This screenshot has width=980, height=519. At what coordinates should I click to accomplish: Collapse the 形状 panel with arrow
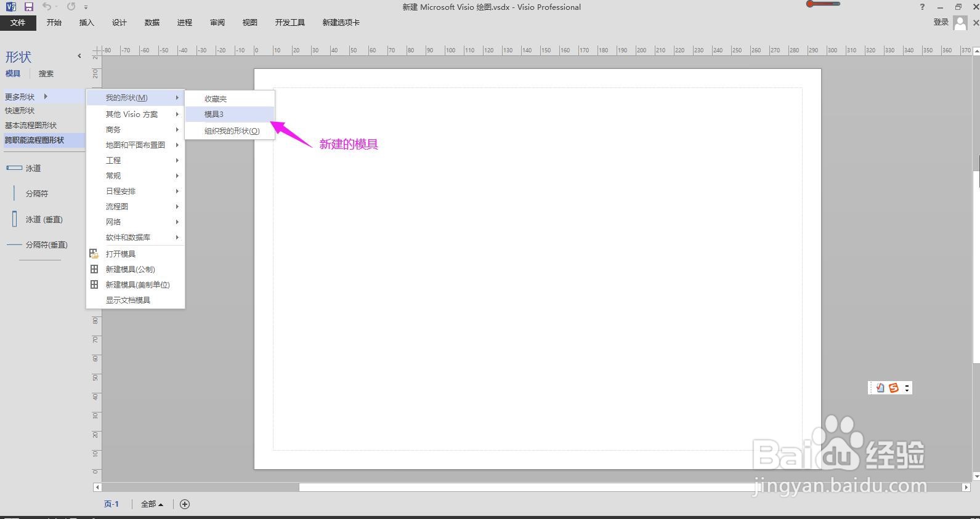point(79,56)
